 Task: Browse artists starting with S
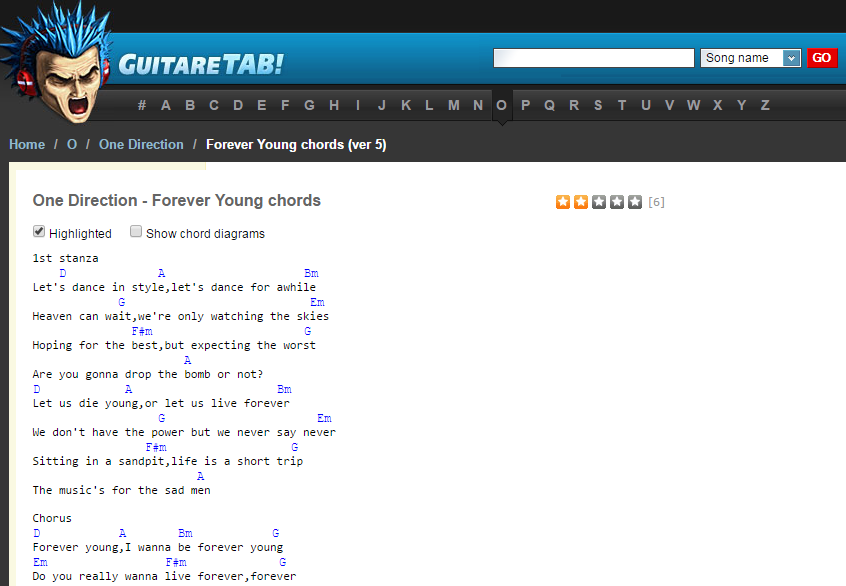point(598,105)
